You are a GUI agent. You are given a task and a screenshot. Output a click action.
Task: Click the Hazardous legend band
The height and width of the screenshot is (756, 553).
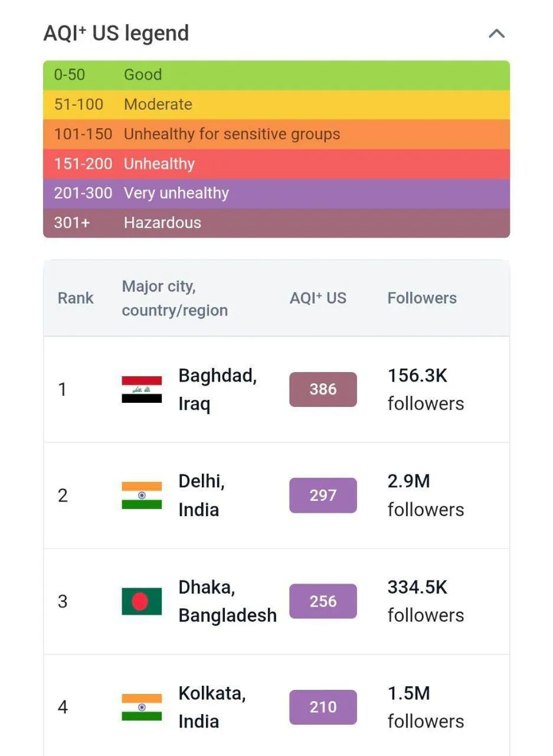pos(276,223)
